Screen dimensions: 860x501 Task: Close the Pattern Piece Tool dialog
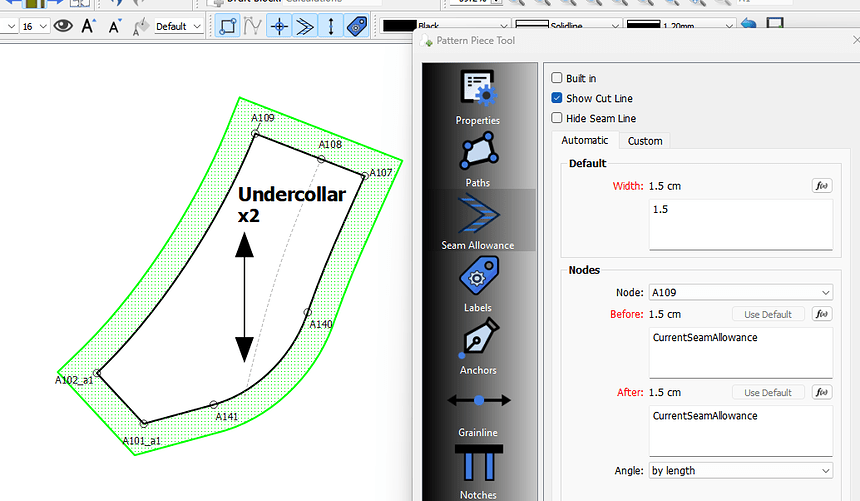pyautogui.click(x=856, y=40)
